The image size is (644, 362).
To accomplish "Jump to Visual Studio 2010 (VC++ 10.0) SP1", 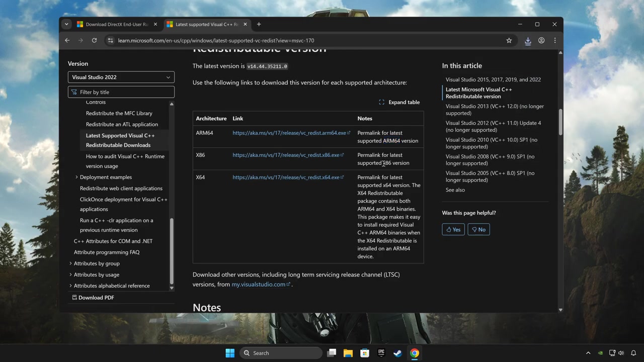I will [x=492, y=143].
